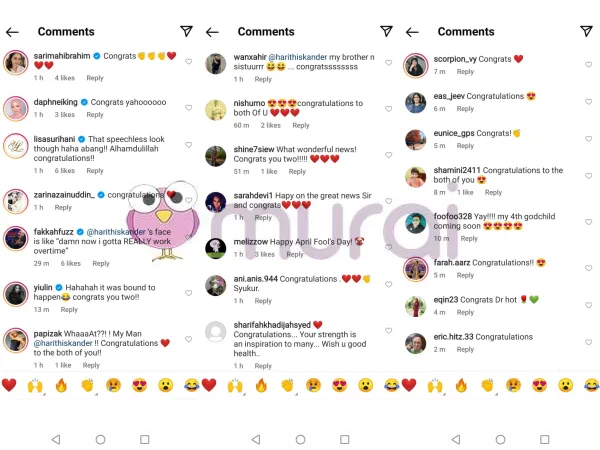This screenshot has width=600, height=450.
Task: Insert the heart-eyes emoji in the right panel
Action: pos(540,385)
